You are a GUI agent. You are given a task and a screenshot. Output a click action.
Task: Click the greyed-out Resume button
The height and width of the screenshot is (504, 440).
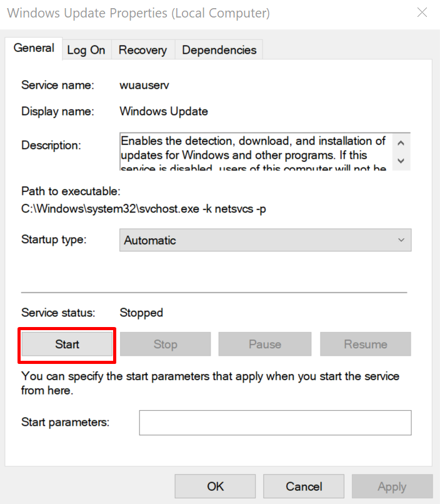pyautogui.click(x=366, y=344)
